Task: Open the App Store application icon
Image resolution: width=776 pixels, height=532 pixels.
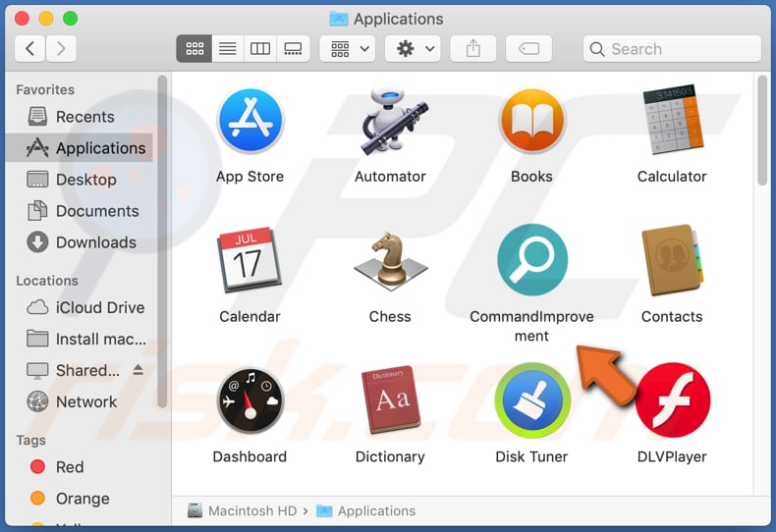Action: 249,121
